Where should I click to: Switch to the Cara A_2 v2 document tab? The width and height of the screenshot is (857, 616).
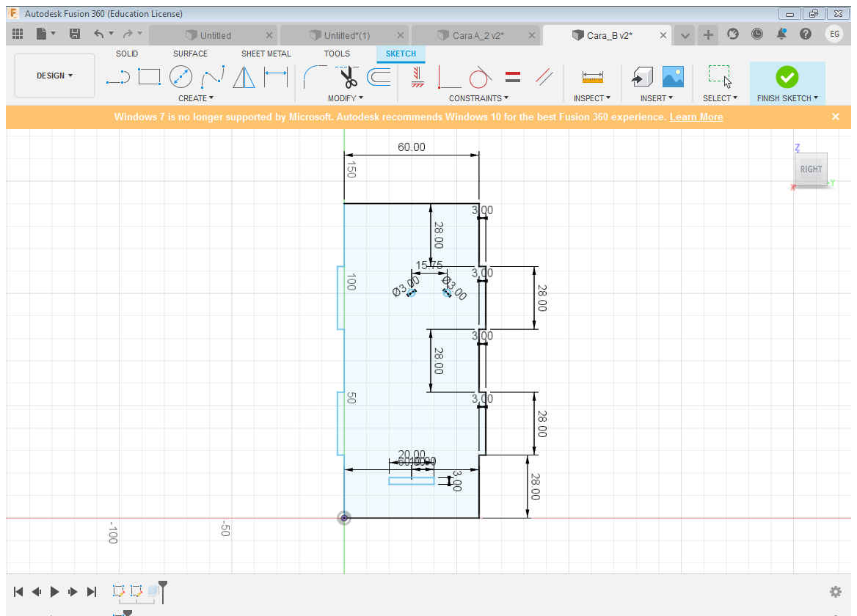[477, 35]
